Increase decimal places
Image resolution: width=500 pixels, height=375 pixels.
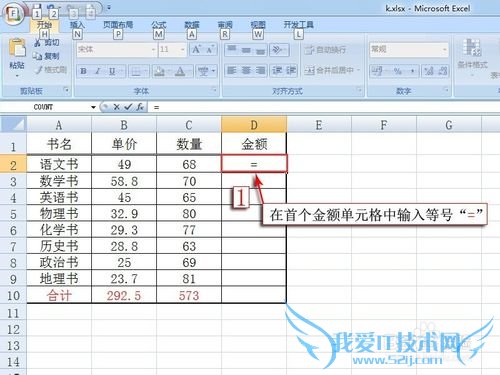coord(428,71)
